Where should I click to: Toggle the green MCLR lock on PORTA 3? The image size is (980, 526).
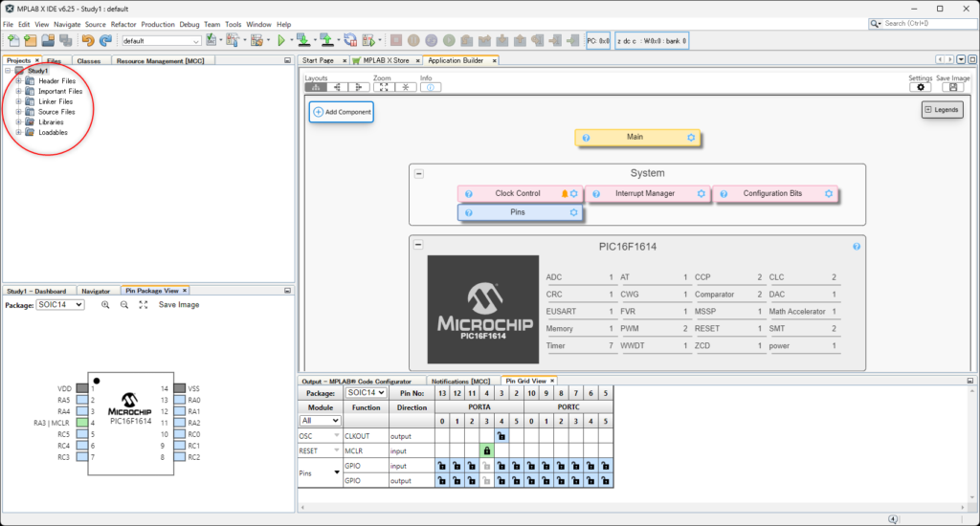pyautogui.click(x=486, y=450)
